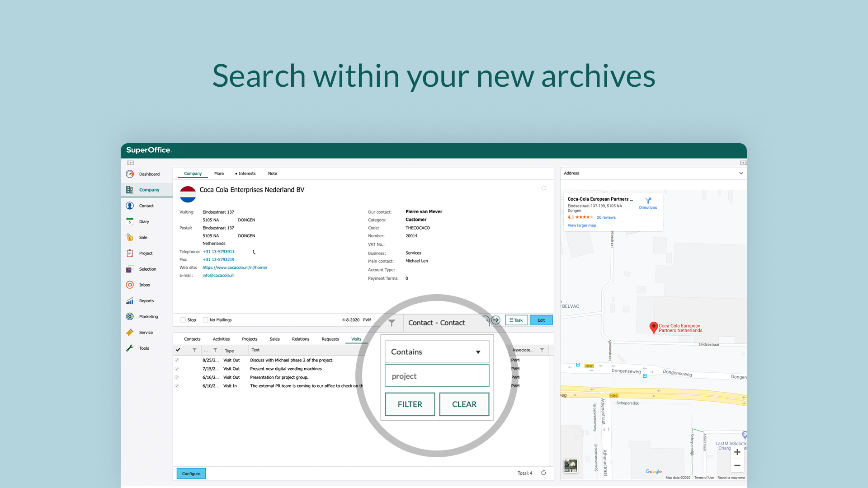
Task: Open the Marketing target icon
Action: pos(130,316)
